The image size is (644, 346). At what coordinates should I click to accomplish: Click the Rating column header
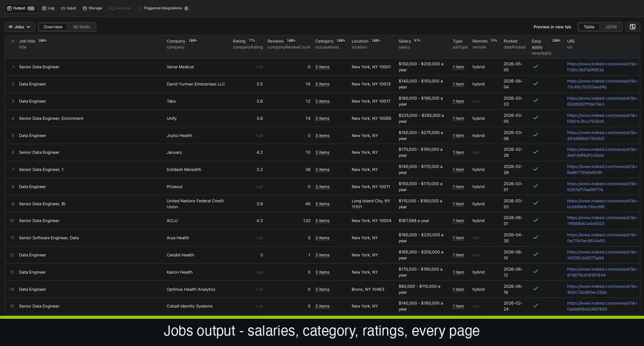click(x=239, y=41)
